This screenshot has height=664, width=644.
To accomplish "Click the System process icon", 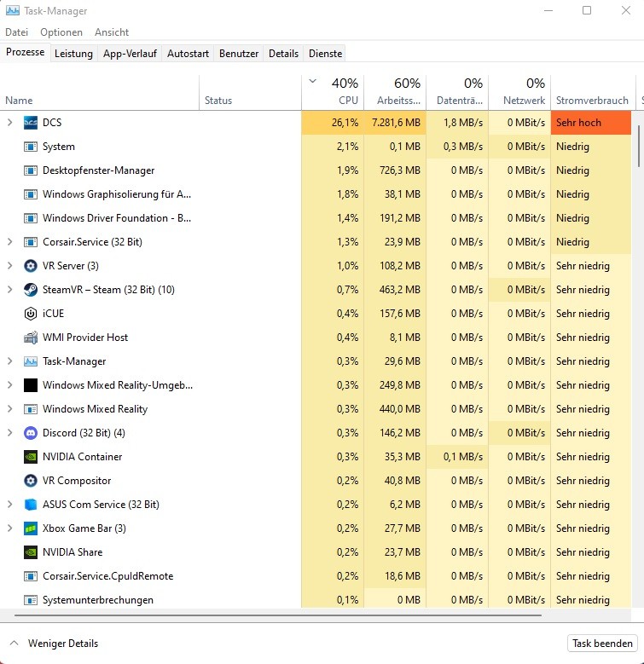I will [31, 147].
